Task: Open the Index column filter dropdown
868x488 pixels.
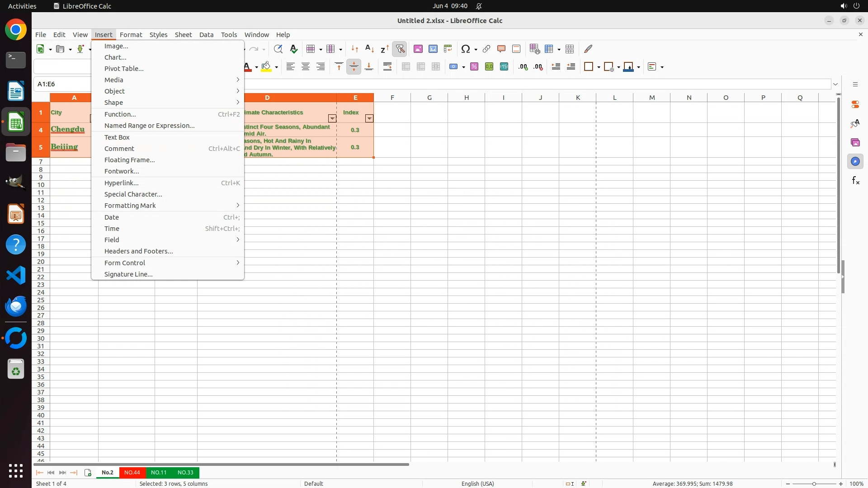Action: 369,118
